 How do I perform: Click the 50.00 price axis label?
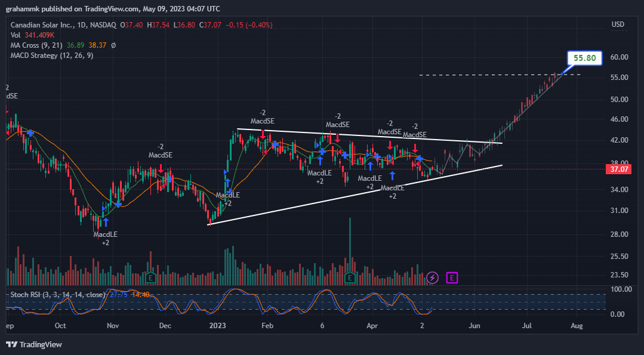click(619, 99)
